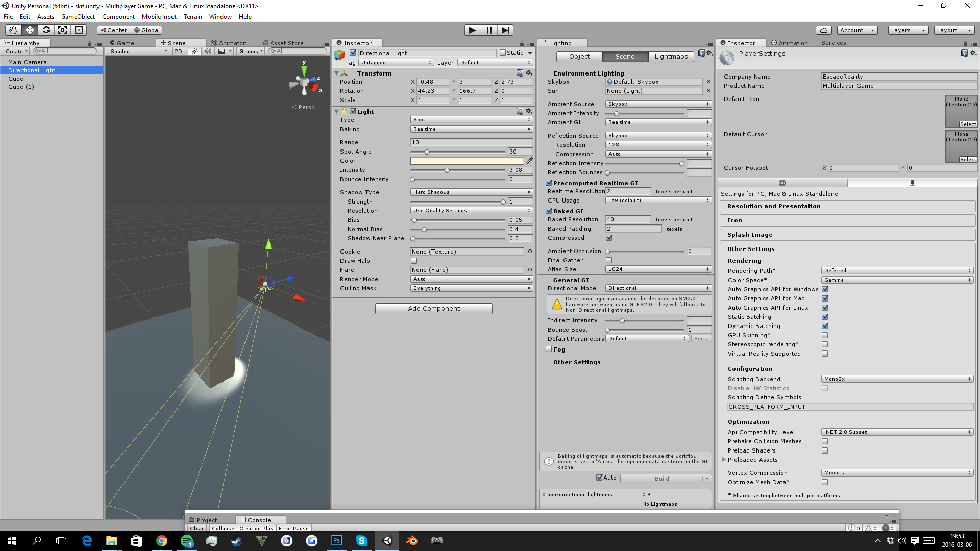
Task: Select the Rotate tool in toolbar
Action: (46, 30)
